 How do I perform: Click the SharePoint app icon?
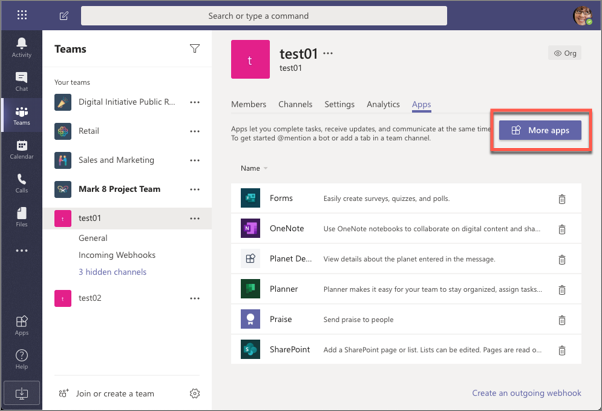(x=250, y=349)
